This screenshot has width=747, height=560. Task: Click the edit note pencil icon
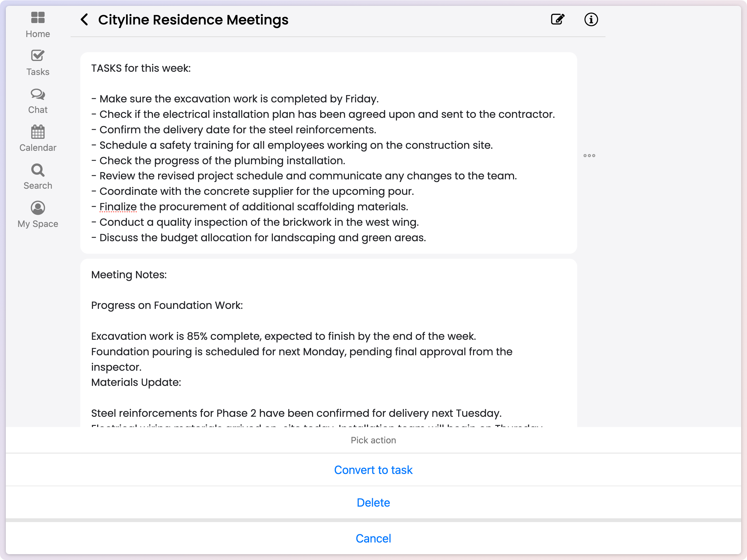tap(557, 20)
